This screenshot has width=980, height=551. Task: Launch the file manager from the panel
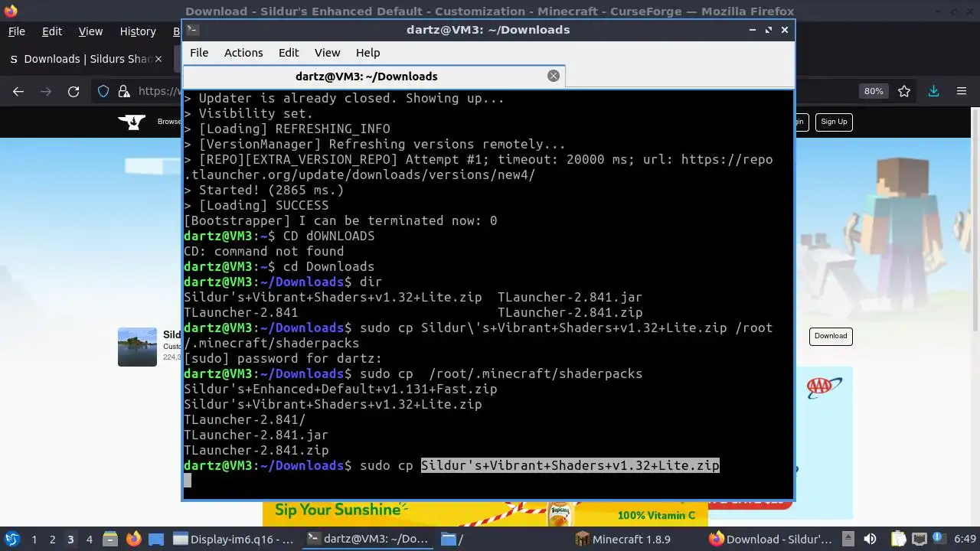[109, 539]
